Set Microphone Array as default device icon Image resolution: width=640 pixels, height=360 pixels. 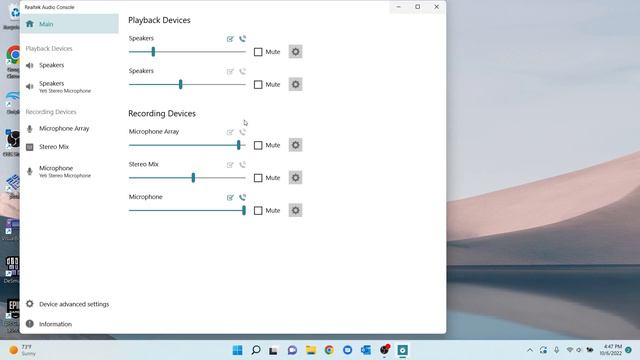230,132
